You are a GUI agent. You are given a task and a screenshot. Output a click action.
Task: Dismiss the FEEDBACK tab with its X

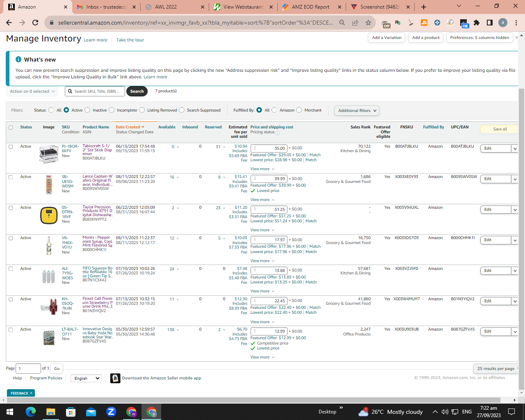[x=31, y=393]
